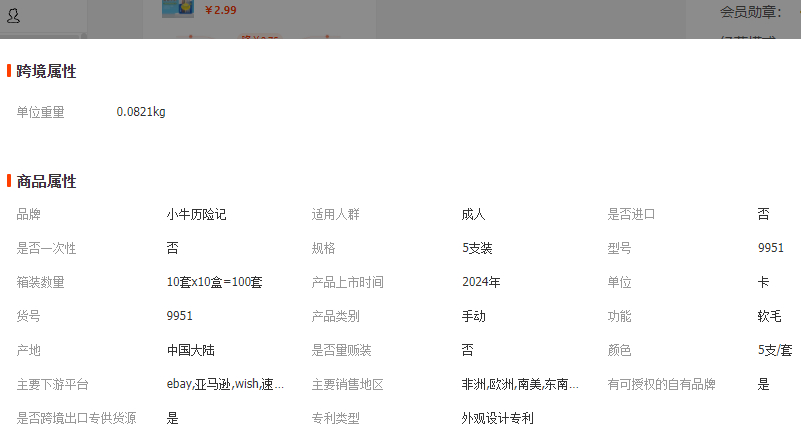
Task: Open the product thumbnail priced ¥2.99
Action: tap(178, 9)
